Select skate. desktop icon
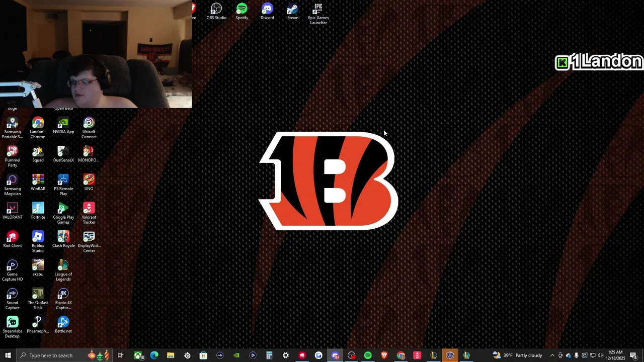This screenshot has height=362, width=644. pyautogui.click(x=38, y=268)
